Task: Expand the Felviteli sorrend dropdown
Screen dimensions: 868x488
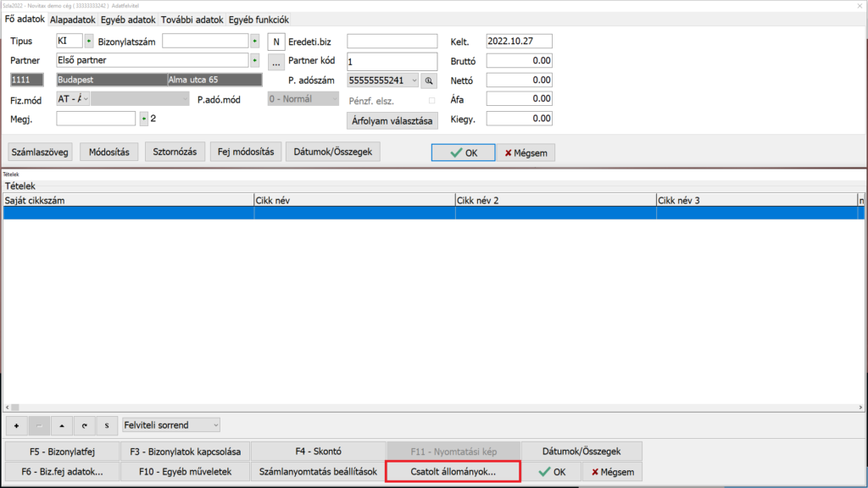Action: click(214, 424)
